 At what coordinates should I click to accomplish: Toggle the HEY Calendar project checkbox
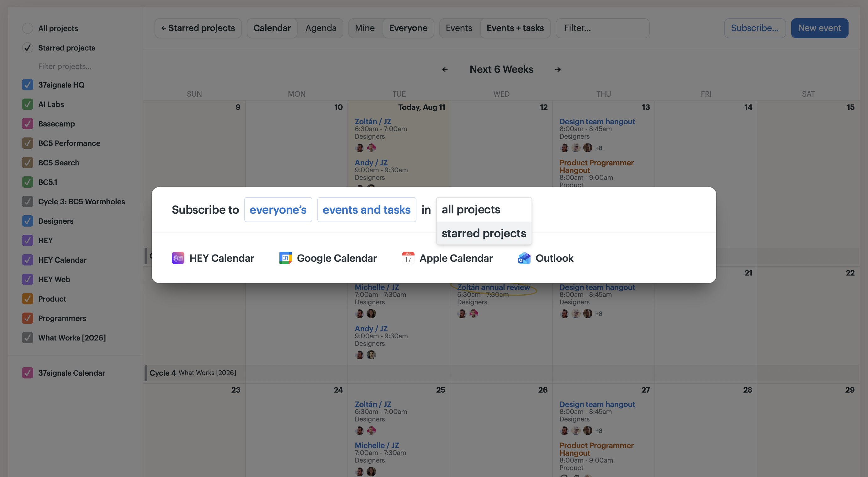pyautogui.click(x=28, y=260)
